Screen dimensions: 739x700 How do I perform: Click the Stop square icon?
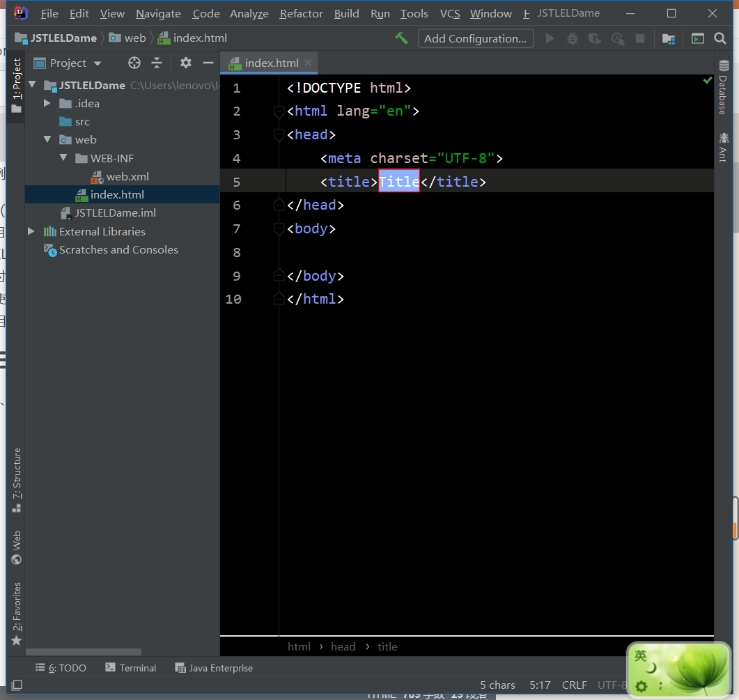pos(640,38)
